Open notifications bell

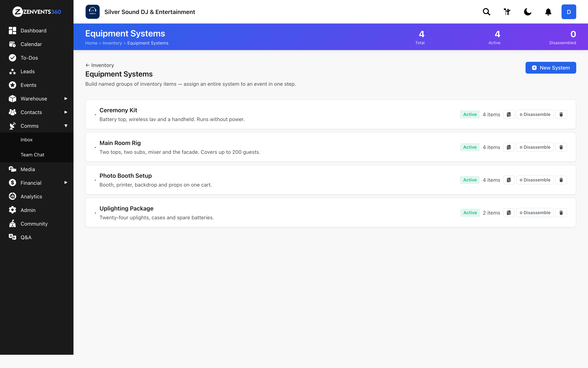(x=548, y=12)
